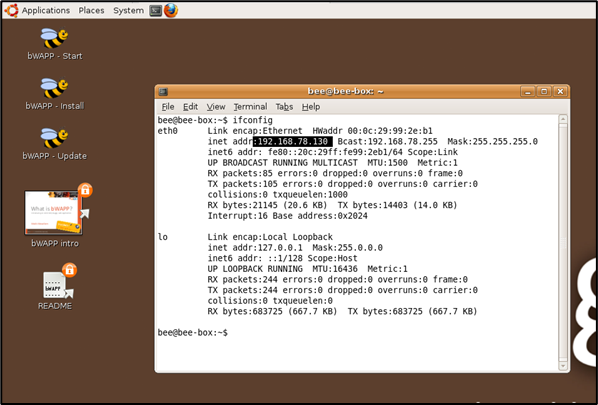This screenshot has width=598, height=405.
Task: Launch Firefox from the top panel
Action: tap(171, 10)
